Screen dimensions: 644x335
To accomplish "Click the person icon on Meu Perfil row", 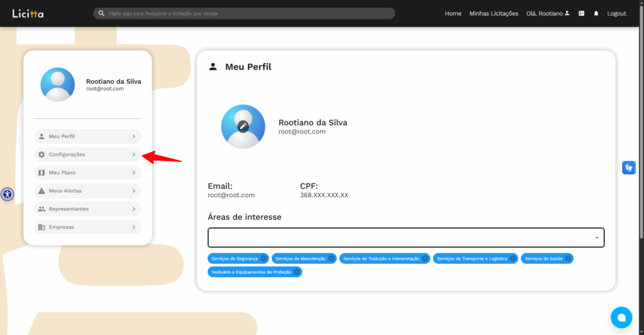I will (42, 137).
